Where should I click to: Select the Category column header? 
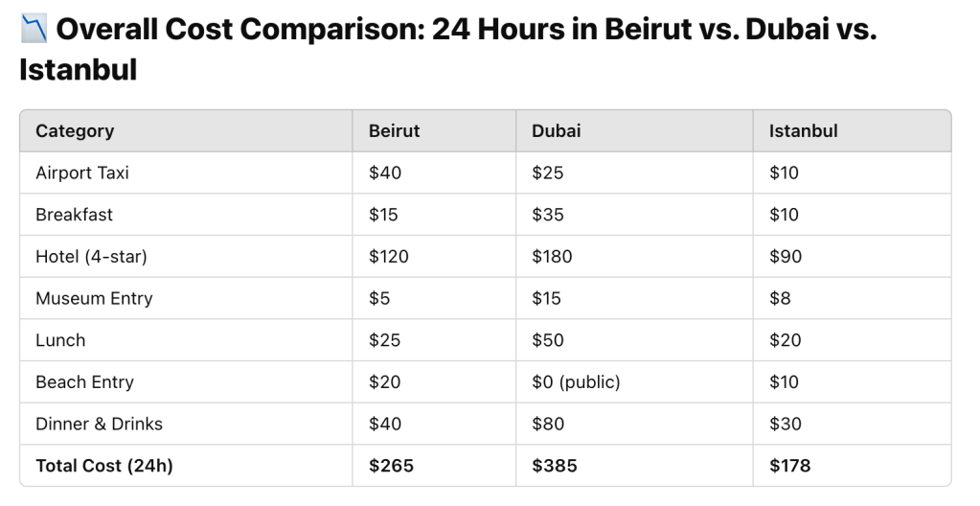(x=75, y=131)
